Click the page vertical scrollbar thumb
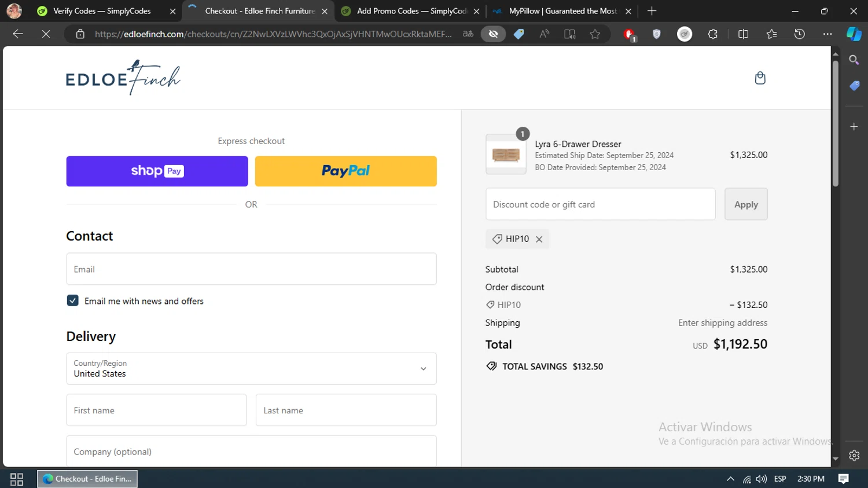The height and width of the screenshot is (488, 868). [835, 123]
